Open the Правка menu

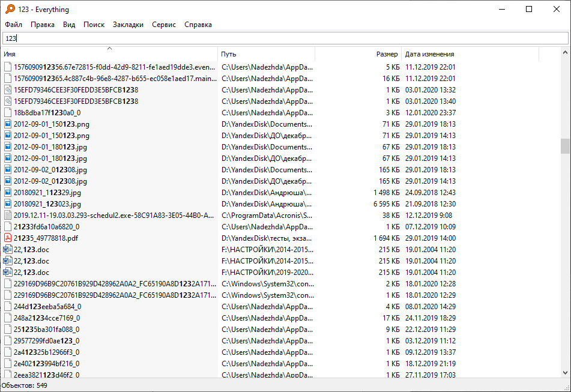pyautogui.click(x=43, y=25)
